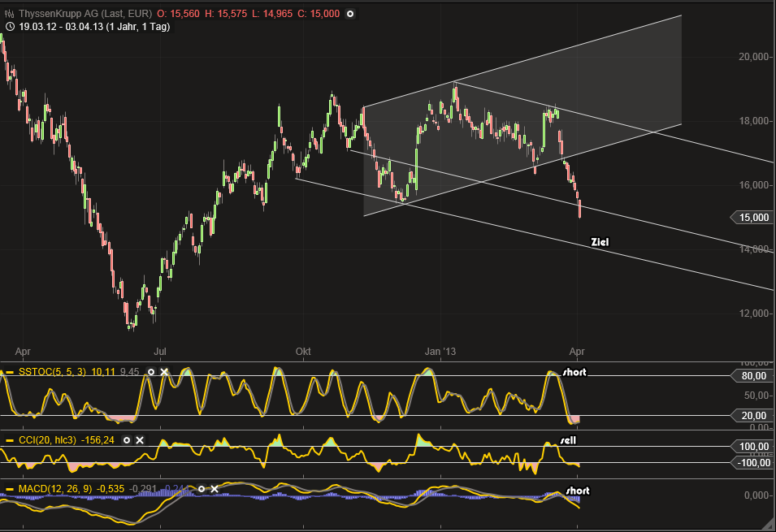Viewport: 776px width, 532px height.
Task: Click the 80,00 level label on SSTOC
Action: click(x=752, y=376)
